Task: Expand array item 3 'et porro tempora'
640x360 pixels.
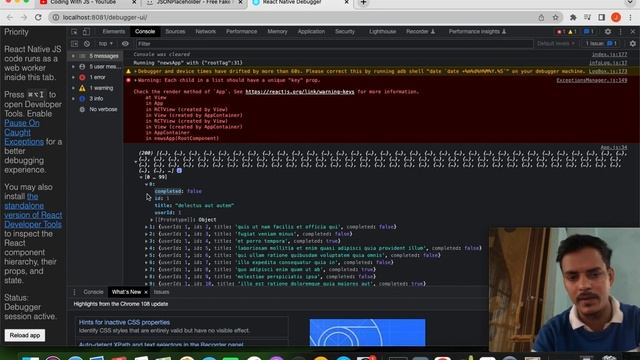Action: (147, 241)
